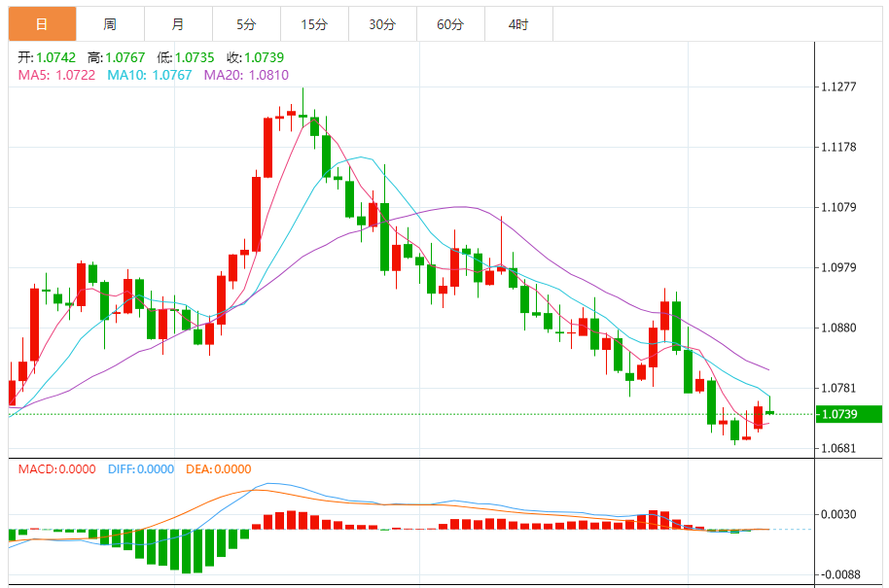The width and height of the screenshot is (889, 588).
Task: Click the DEA:0.0000 label
Action: (x=218, y=469)
